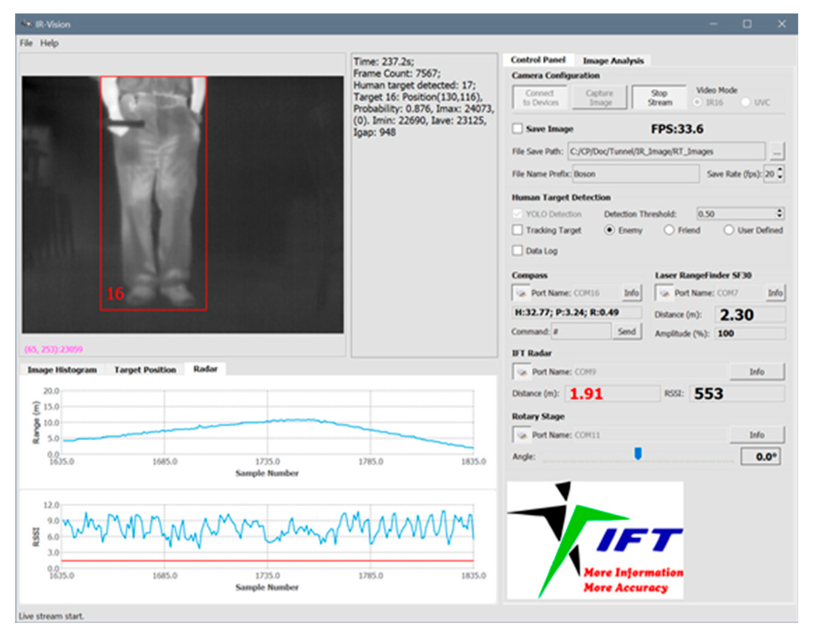Click the Send command button
This screenshot has width=814, height=644.
[626, 331]
